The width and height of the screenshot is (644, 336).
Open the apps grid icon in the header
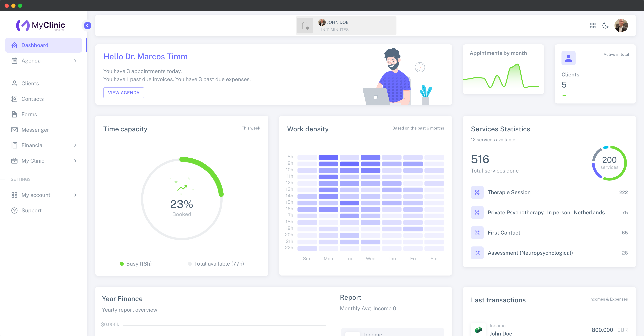click(593, 26)
